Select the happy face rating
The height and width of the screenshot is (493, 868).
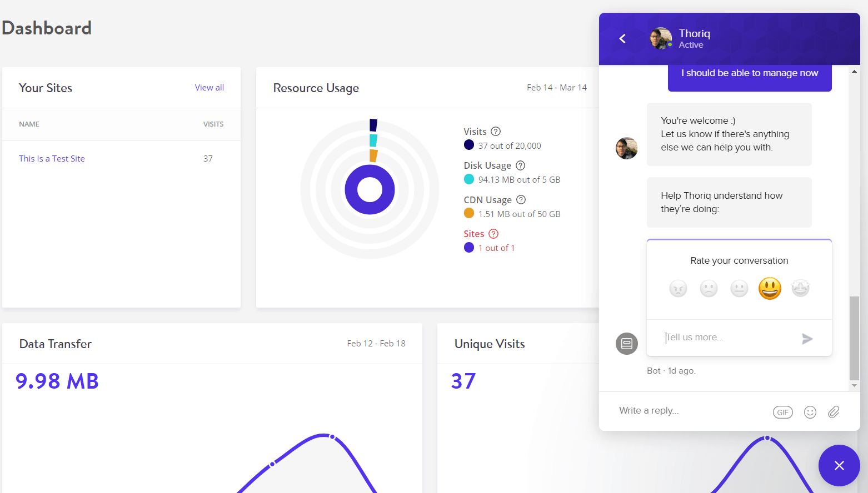(x=770, y=288)
